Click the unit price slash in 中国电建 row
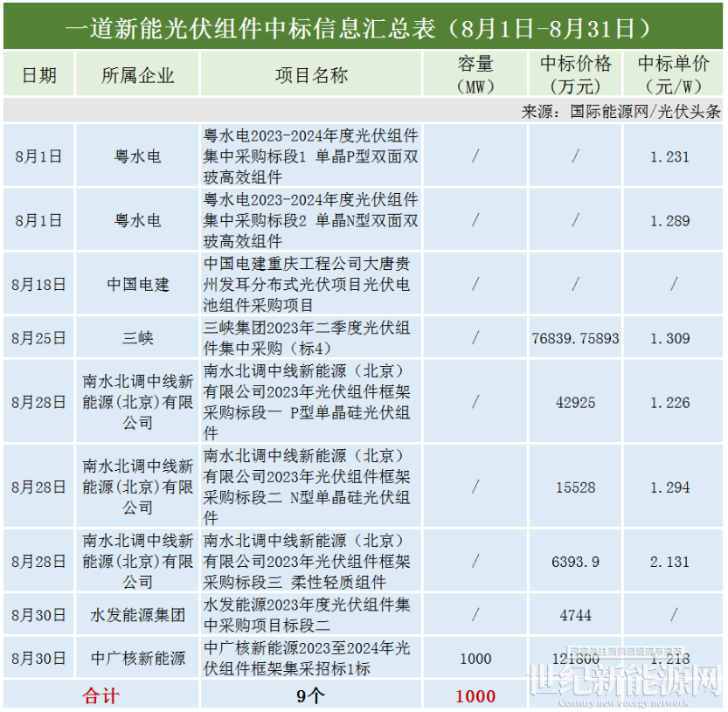 [674, 284]
